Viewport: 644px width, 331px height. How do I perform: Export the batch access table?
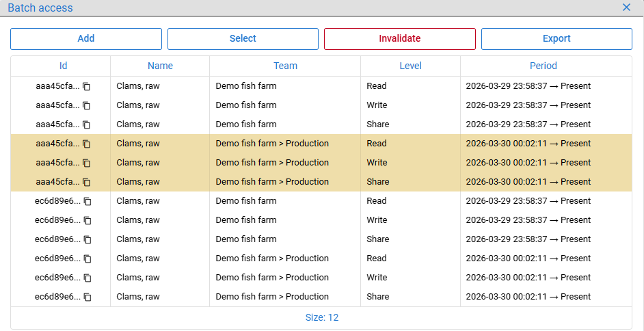coord(556,38)
